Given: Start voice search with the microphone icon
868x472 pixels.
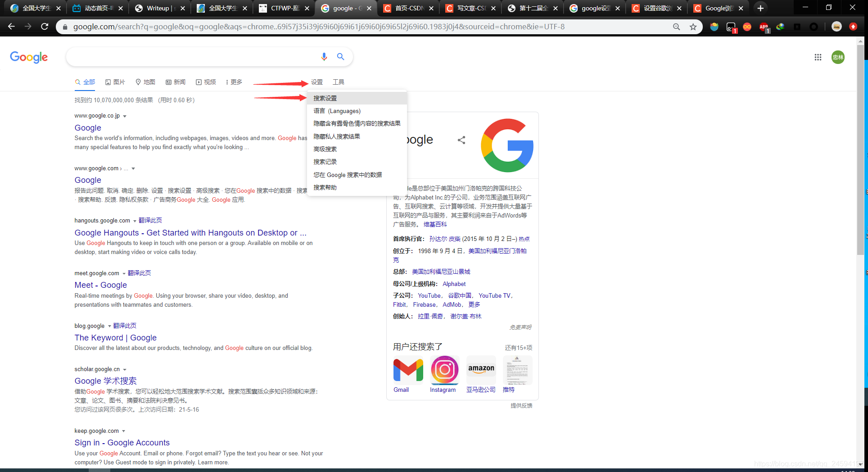Looking at the screenshot, I should click(324, 57).
